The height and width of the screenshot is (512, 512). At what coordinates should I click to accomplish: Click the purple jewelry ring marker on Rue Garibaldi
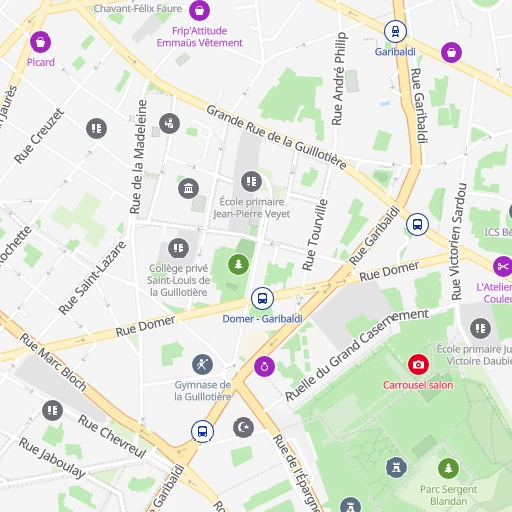tap(264, 366)
